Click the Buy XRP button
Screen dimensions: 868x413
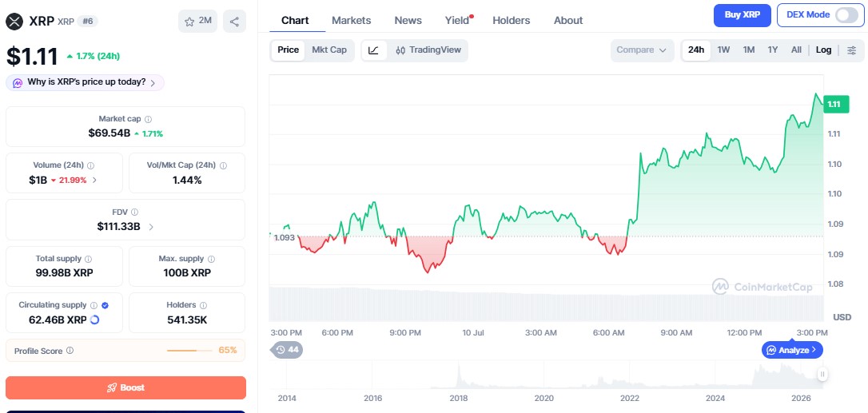[x=743, y=15]
